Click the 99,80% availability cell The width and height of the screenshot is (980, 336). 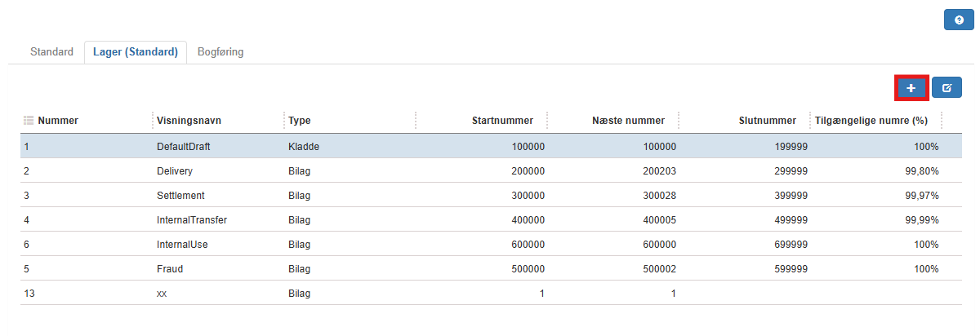coord(922,171)
